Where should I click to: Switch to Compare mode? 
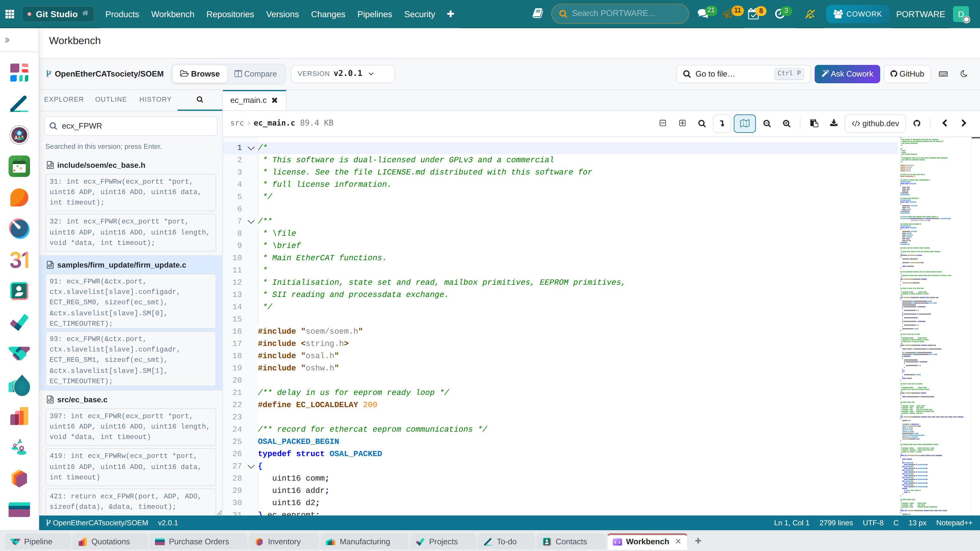tap(256, 74)
